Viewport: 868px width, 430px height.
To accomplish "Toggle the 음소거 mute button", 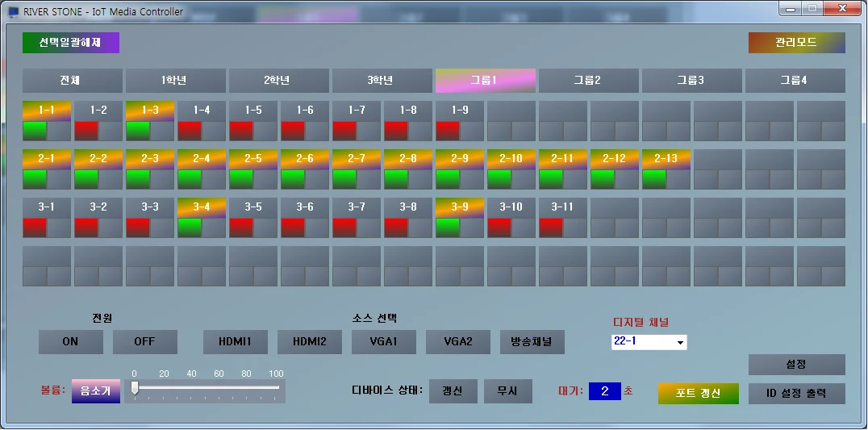I will 95,390.
